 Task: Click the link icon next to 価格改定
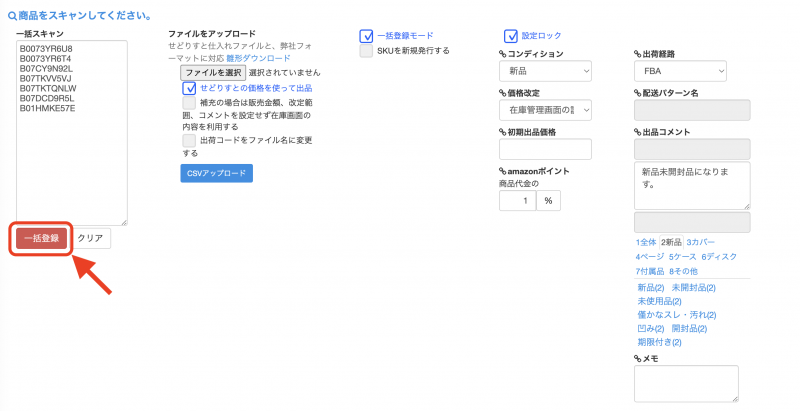(503, 93)
